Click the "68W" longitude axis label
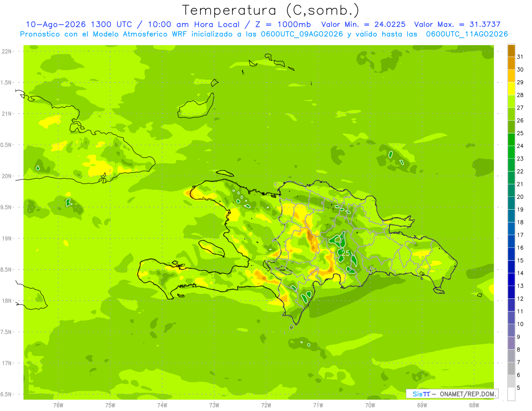Screen dimensions: 532x411 [x=473, y=405]
